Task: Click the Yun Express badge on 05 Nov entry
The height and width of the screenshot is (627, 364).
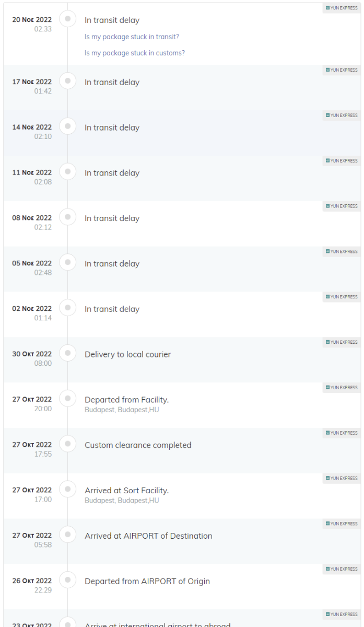Action: (x=342, y=251)
